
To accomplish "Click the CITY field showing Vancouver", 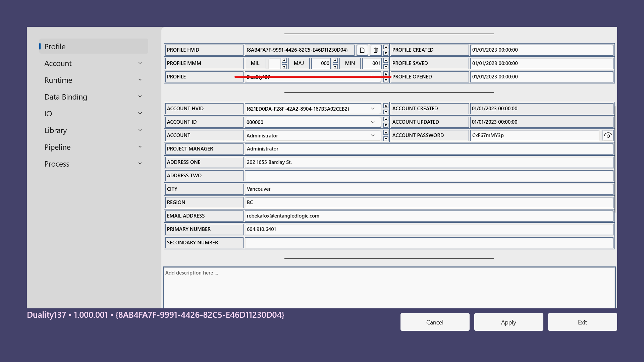I will pyautogui.click(x=429, y=189).
